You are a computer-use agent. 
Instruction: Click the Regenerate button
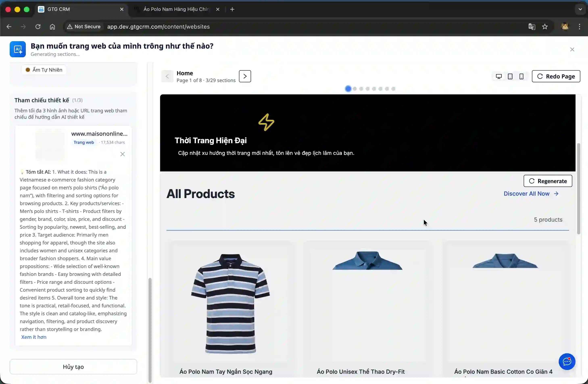[548, 181]
